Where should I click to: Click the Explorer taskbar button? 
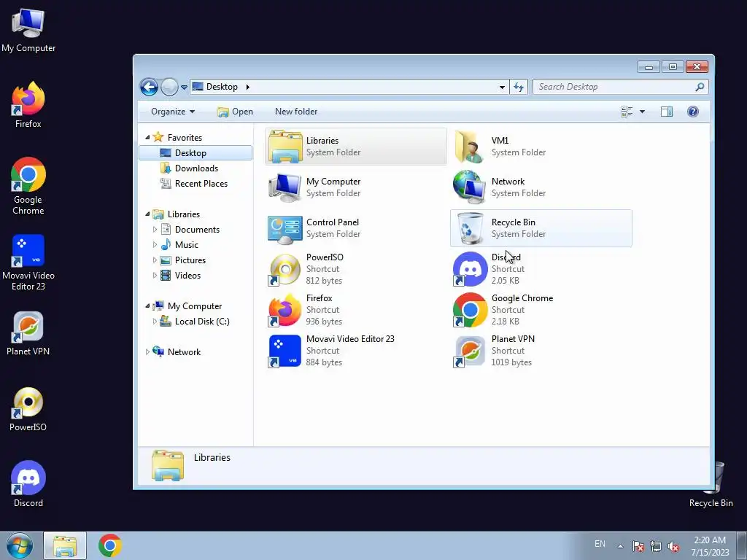tap(65, 545)
